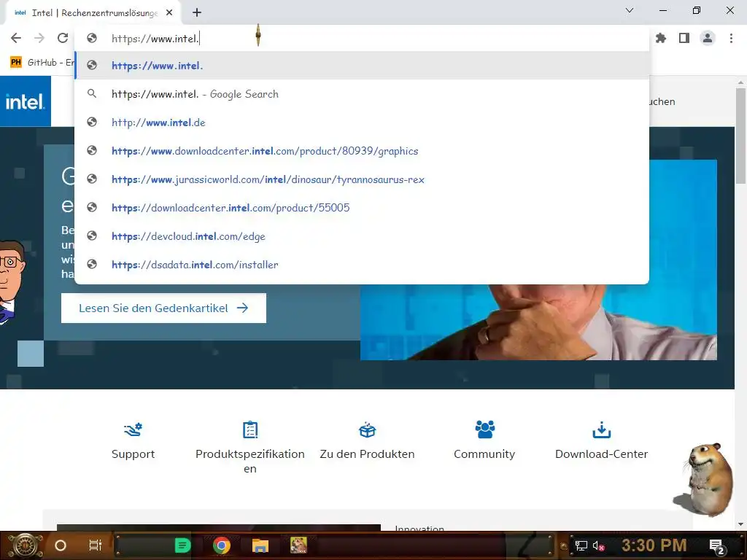The image size is (747, 560).
Task: Pick the dsadata.intel.com/installer suggestion
Action: pos(362,265)
